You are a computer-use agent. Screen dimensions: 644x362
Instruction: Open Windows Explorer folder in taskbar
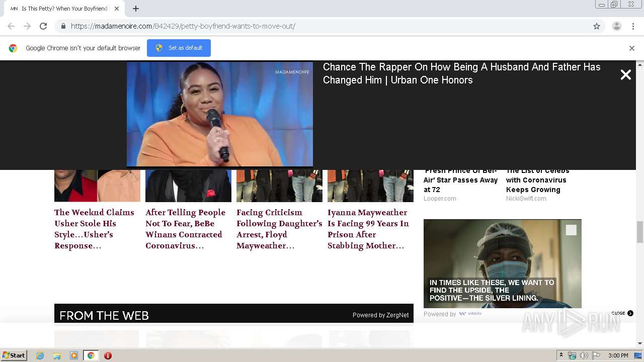pyautogui.click(x=57, y=355)
